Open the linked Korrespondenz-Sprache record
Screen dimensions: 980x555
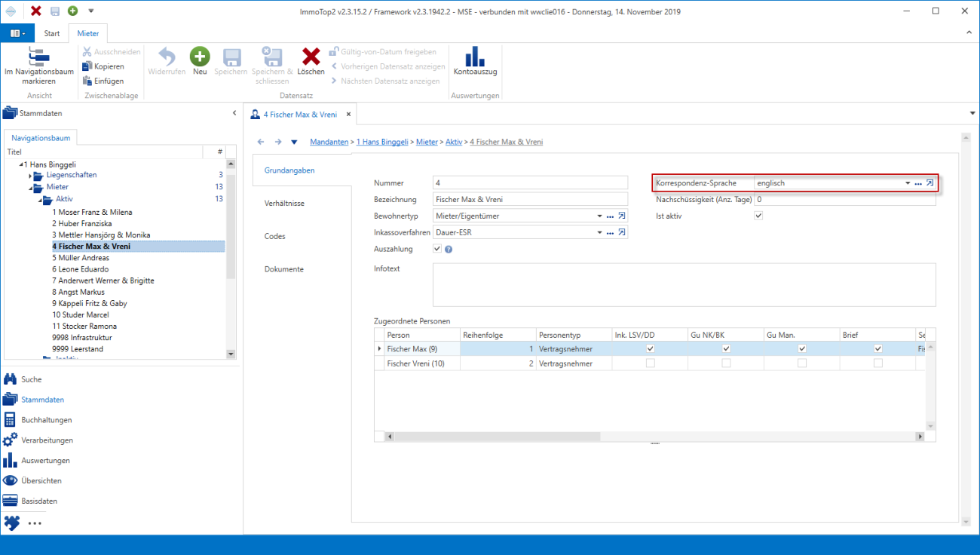tap(929, 183)
